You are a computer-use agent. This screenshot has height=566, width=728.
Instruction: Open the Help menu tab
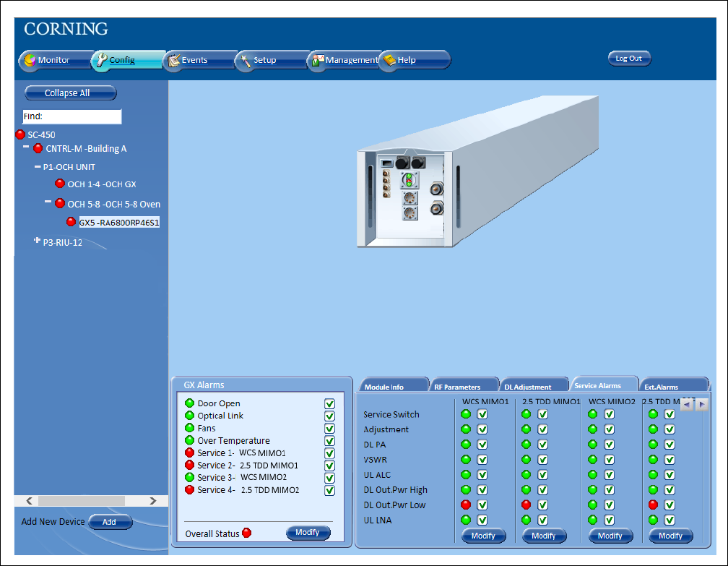pyautogui.click(x=415, y=60)
